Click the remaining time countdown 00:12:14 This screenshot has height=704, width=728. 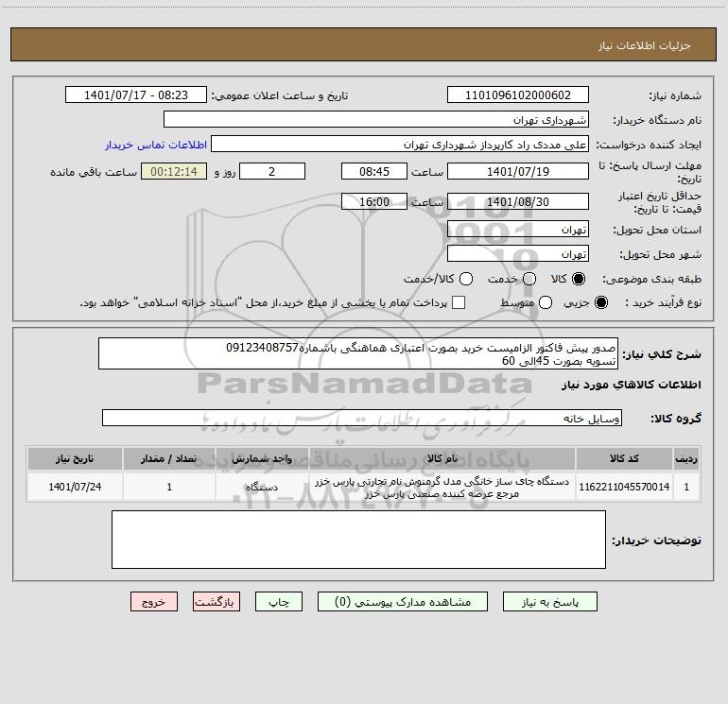pyautogui.click(x=174, y=171)
